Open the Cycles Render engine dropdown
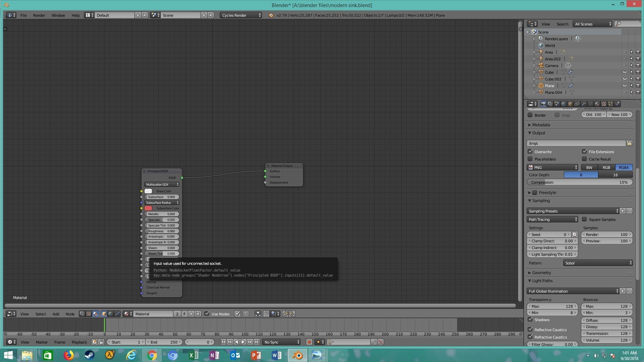The width and height of the screenshot is (644, 362). coord(241,15)
